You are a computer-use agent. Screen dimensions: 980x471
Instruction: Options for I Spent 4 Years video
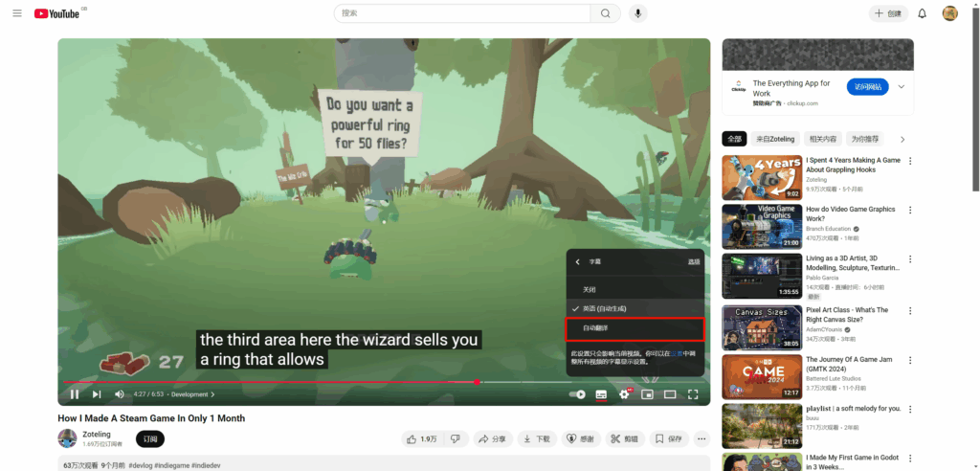(x=910, y=161)
